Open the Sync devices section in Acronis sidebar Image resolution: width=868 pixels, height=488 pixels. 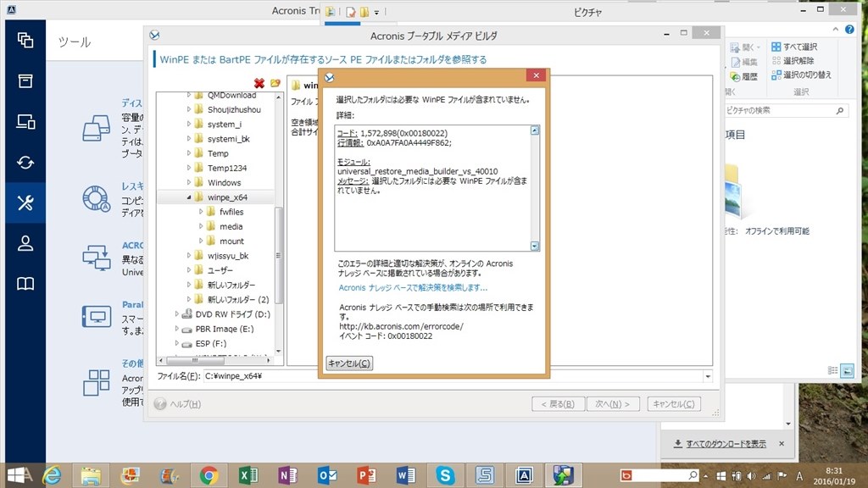click(x=25, y=122)
